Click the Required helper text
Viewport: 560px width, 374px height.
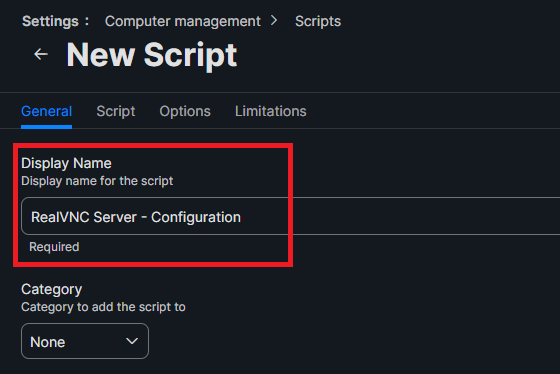click(x=54, y=247)
